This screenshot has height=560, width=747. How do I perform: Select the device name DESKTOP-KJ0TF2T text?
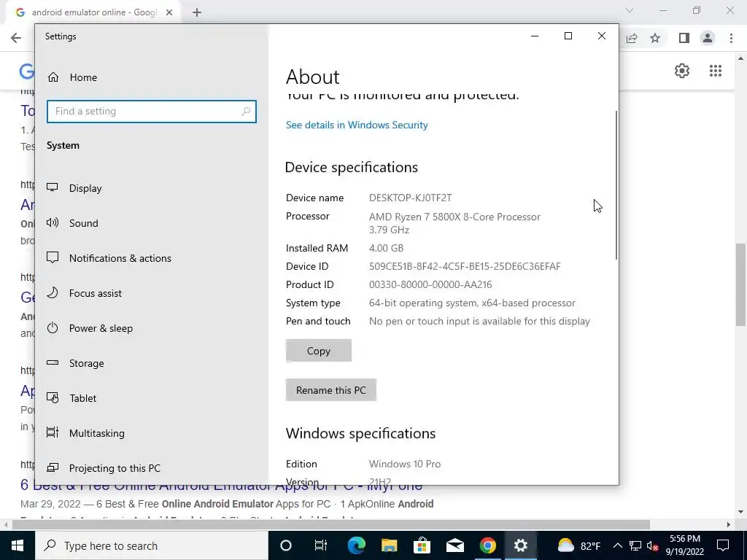click(410, 198)
